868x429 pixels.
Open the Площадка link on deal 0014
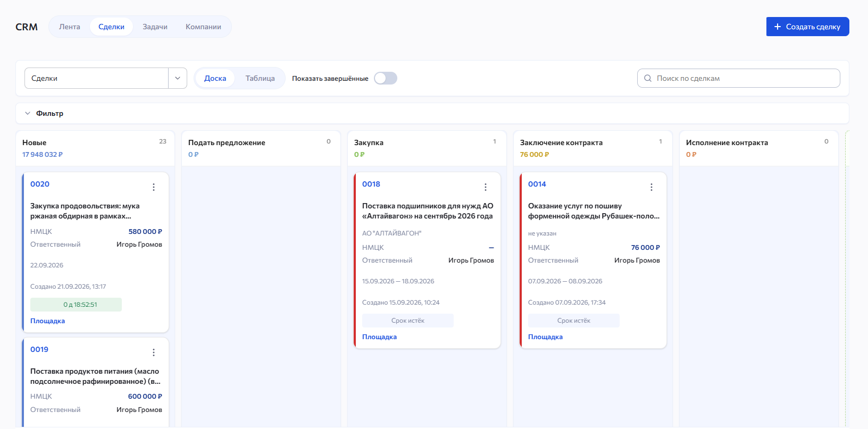click(546, 337)
